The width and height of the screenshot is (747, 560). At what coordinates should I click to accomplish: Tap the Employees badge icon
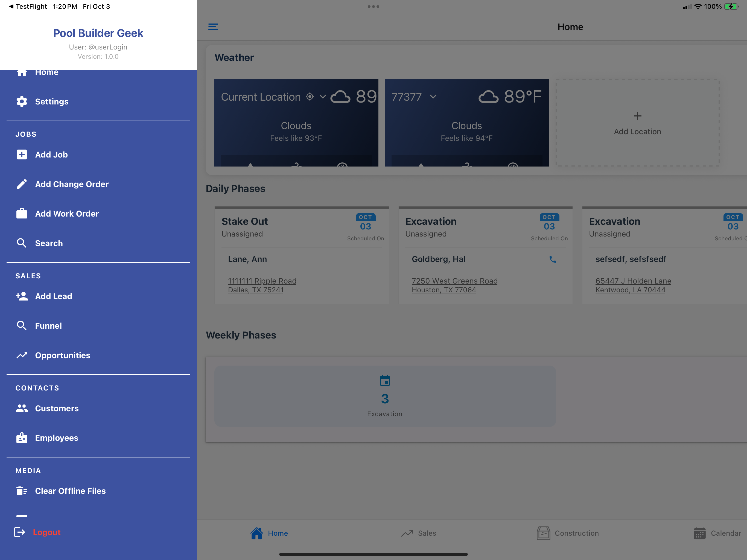tap(22, 438)
